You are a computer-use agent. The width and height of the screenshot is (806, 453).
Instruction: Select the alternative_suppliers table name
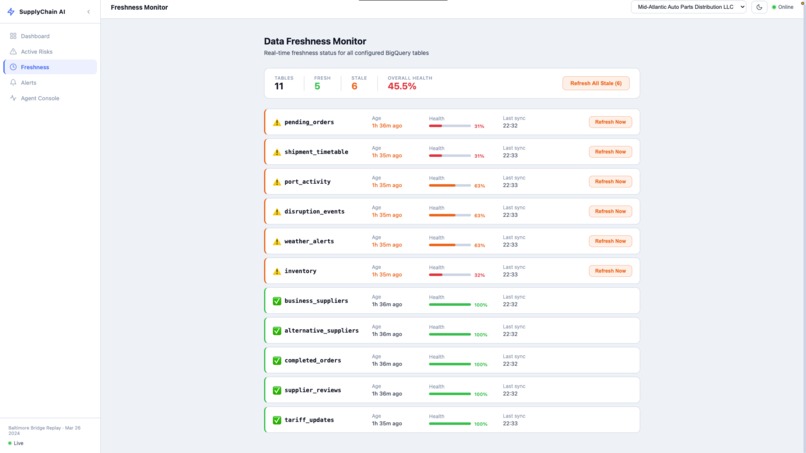tap(321, 331)
